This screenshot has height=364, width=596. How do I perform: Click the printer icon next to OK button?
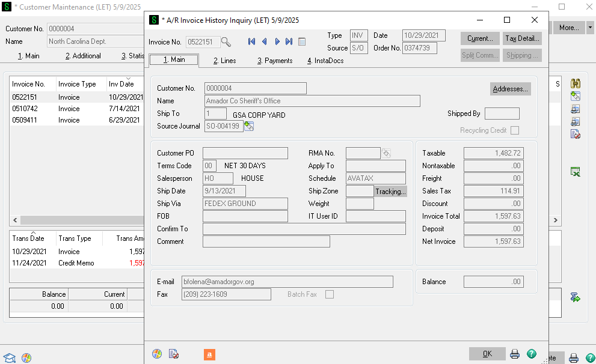(x=515, y=354)
